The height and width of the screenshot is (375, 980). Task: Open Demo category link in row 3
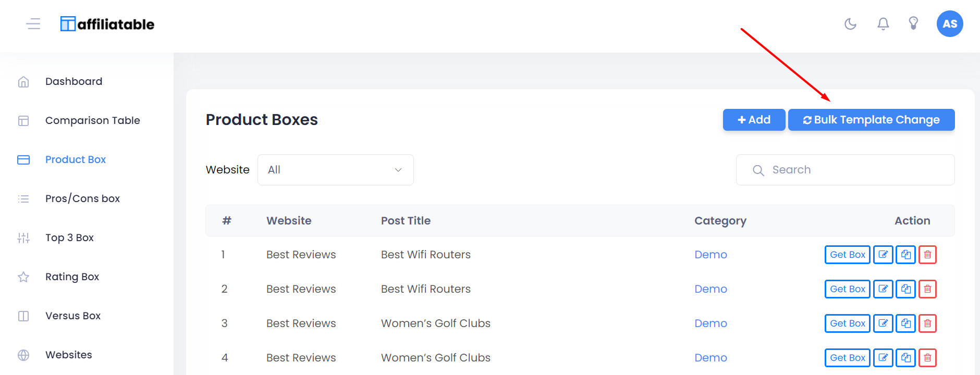point(710,323)
